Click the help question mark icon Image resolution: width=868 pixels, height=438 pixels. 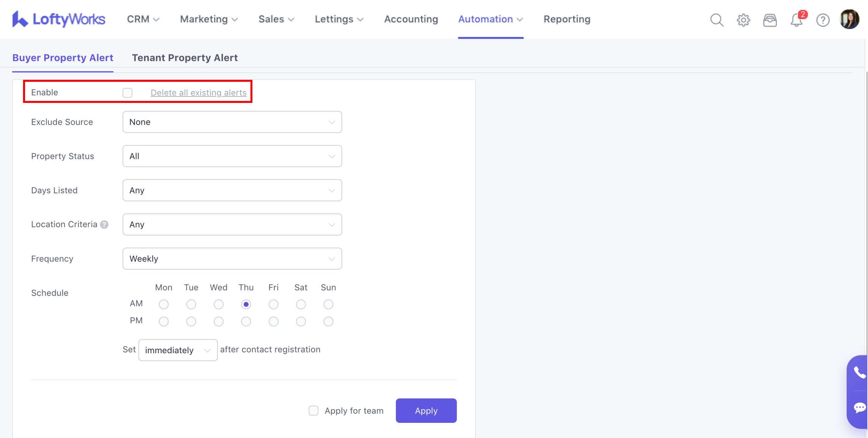pos(823,20)
